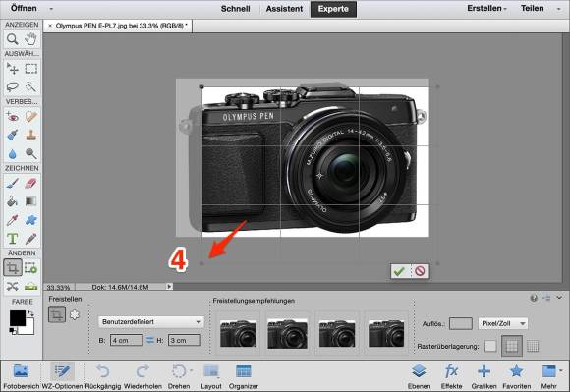570x392 pixels.
Task: Switch to the Assistent mode tab
Action: [x=284, y=9]
